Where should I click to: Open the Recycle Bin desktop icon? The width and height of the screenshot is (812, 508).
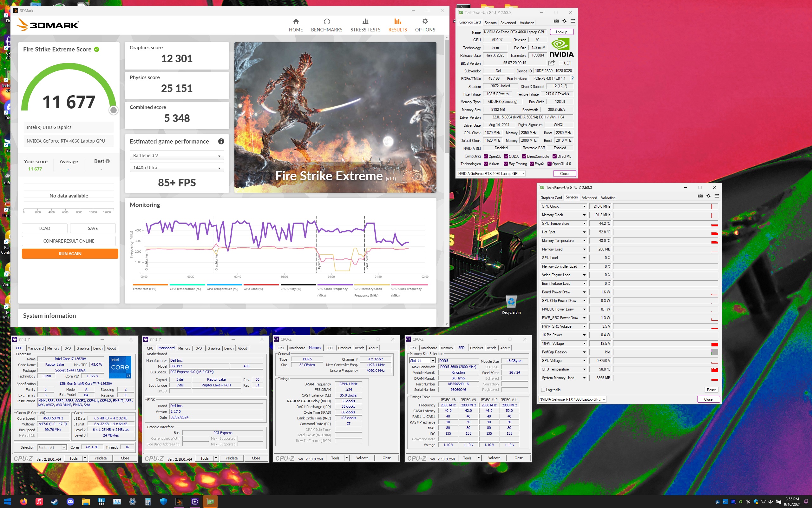click(511, 304)
